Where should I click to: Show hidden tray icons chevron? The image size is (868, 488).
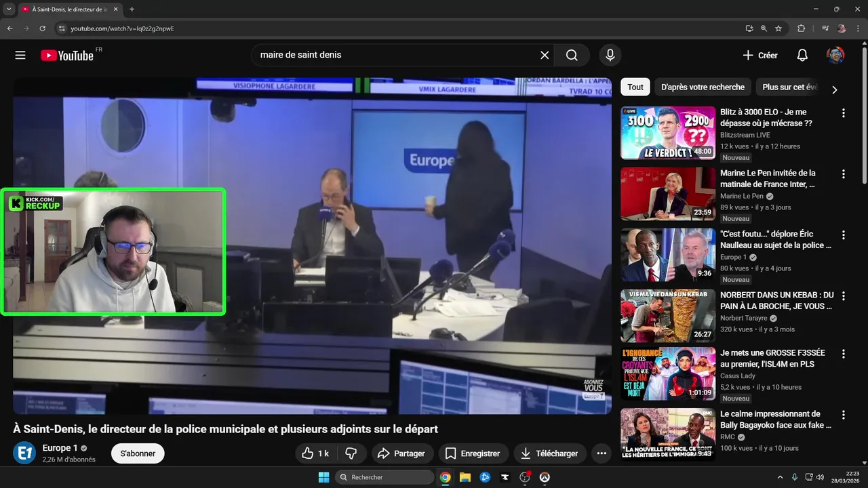[x=780, y=477]
